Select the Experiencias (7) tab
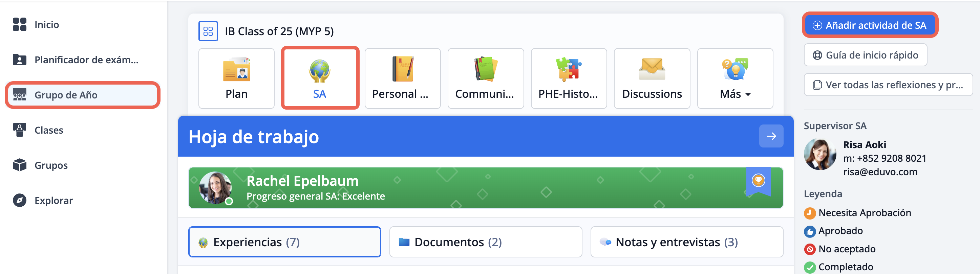This screenshot has width=980, height=274. pos(284,242)
